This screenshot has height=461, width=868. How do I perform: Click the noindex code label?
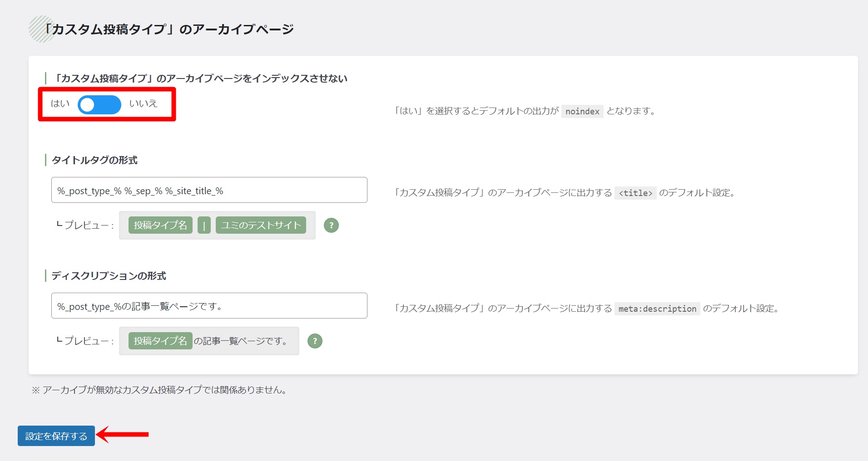(x=582, y=112)
